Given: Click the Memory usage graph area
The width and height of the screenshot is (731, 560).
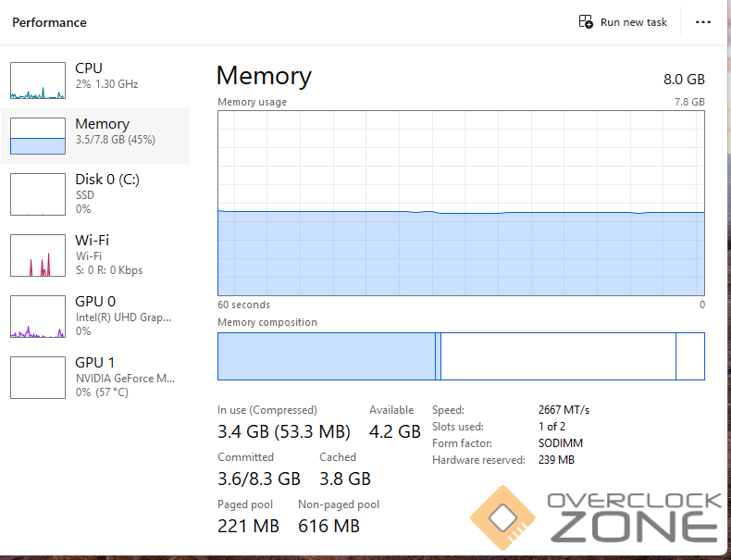Looking at the screenshot, I should [x=461, y=204].
